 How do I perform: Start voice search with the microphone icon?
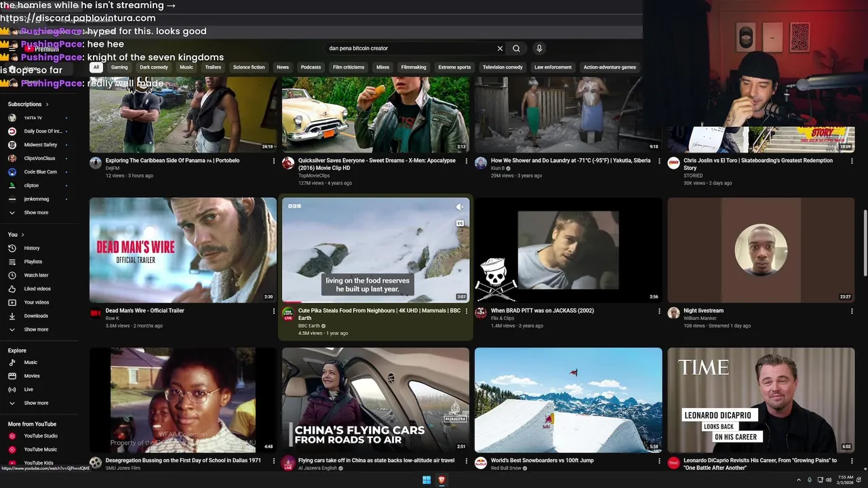coord(539,48)
